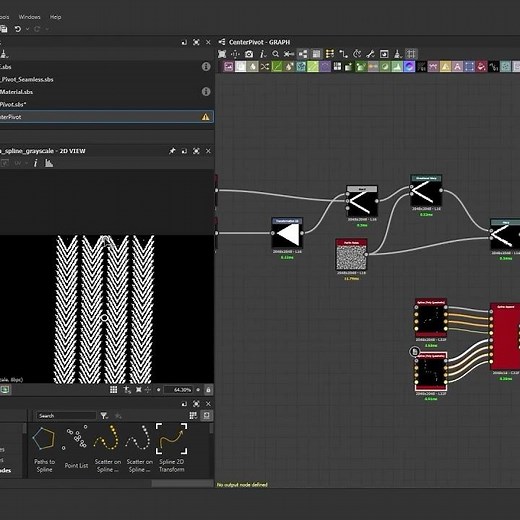Image resolution: width=520 pixels, height=520 pixels.
Task: Zoom in the 2D View with the right dot button
Action: [x=198, y=390]
